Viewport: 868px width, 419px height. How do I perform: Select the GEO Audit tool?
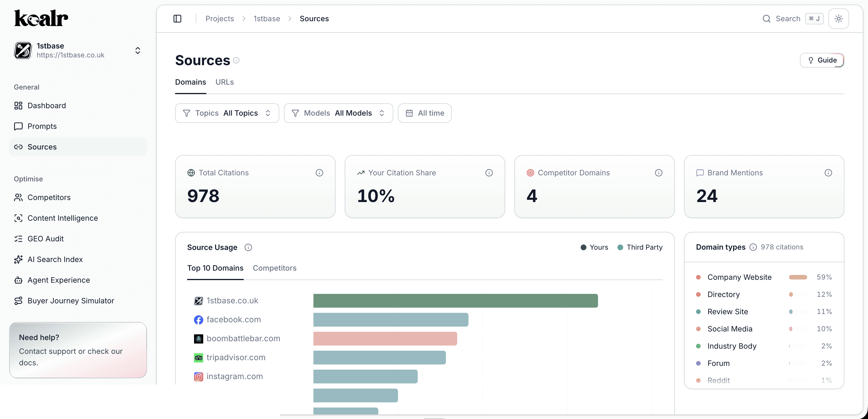point(45,238)
